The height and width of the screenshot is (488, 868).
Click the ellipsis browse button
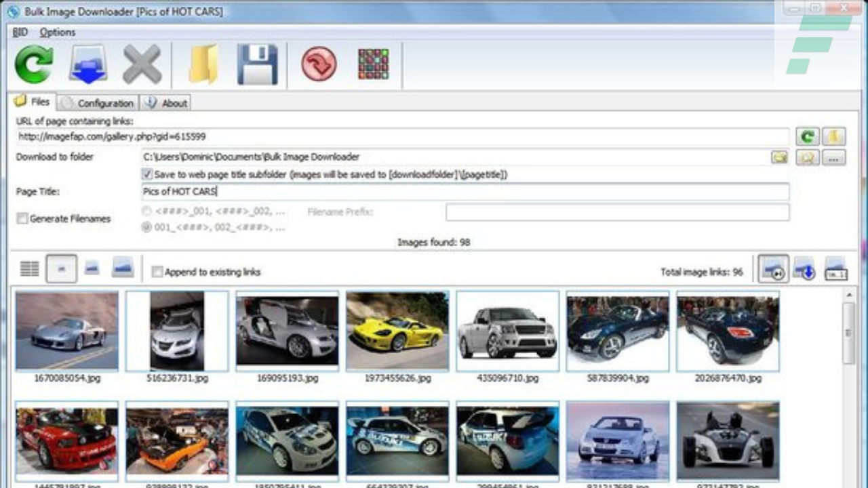click(x=833, y=158)
